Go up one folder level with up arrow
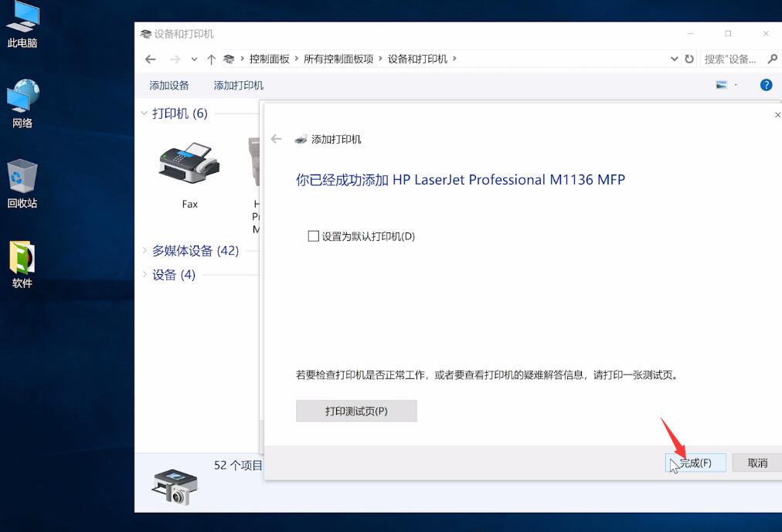Viewport: 782px width, 532px height. pos(211,59)
